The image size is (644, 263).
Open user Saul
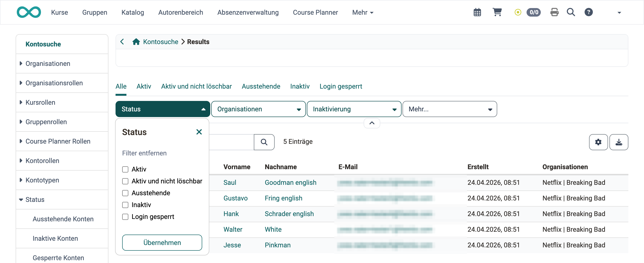tap(230, 182)
